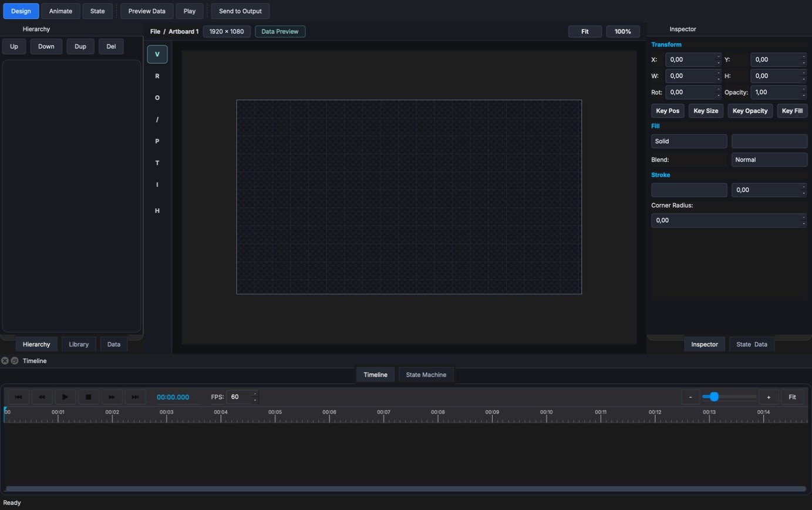Move layer Up in hierarchy
812x510 pixels.
pos(14,46)
